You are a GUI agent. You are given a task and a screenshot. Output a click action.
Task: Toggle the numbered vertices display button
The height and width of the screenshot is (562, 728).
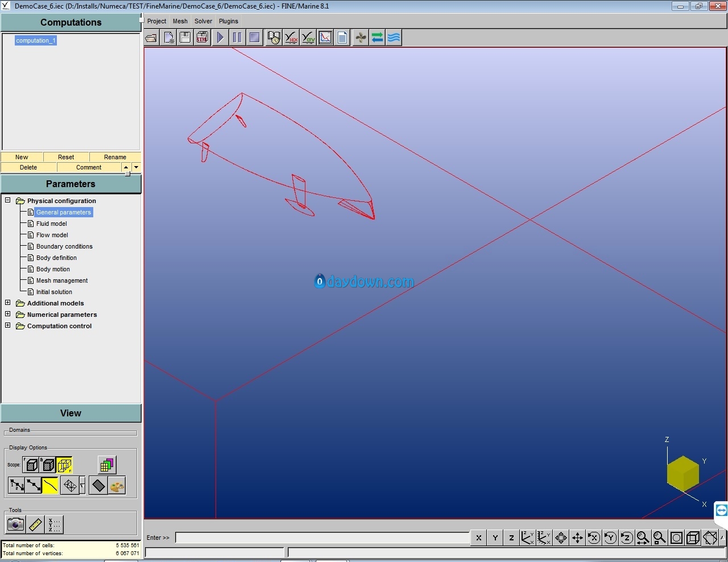[x=16, y=486]
